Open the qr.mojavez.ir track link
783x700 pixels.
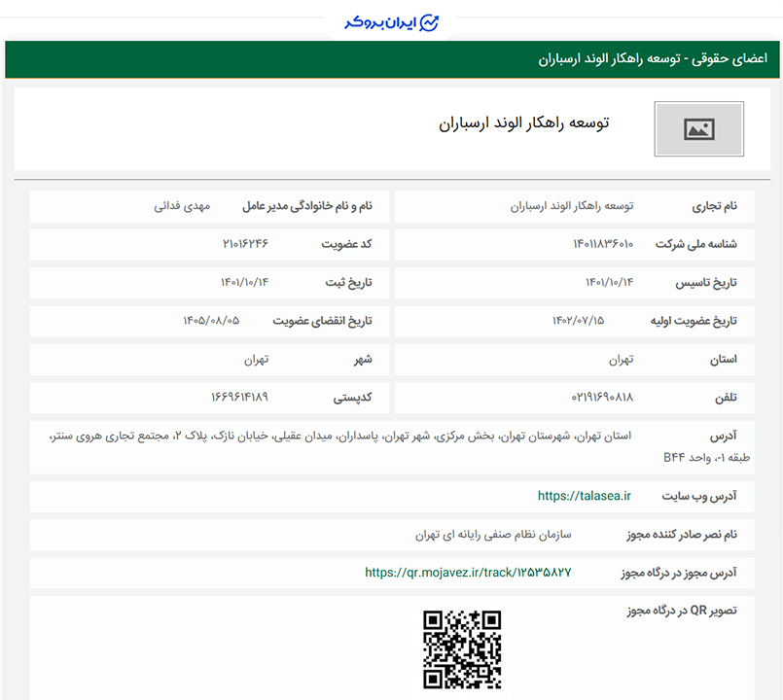(x=468, y=573)
